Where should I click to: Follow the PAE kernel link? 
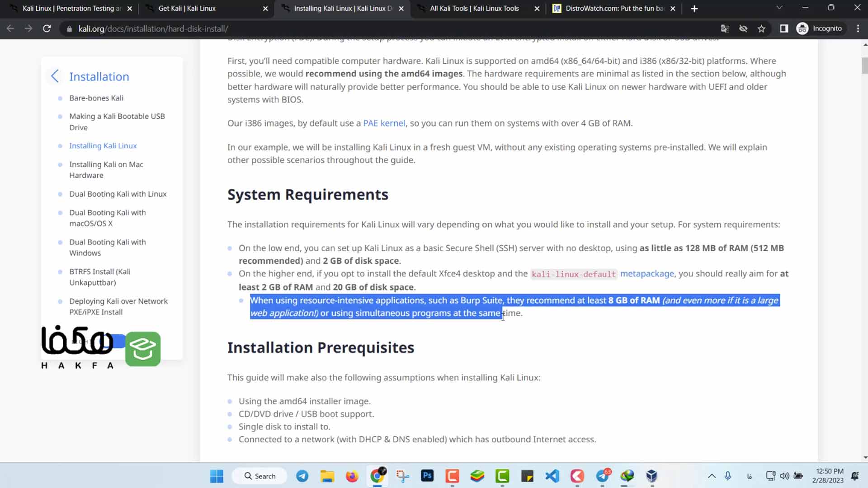[384, 123]
